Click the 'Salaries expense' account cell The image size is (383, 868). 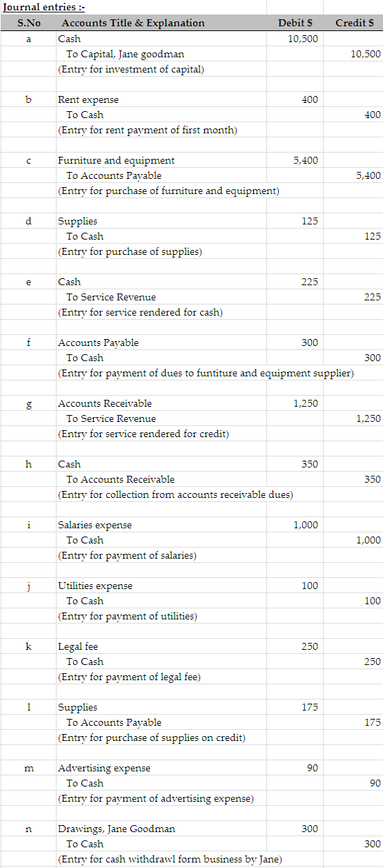point(95,525)
